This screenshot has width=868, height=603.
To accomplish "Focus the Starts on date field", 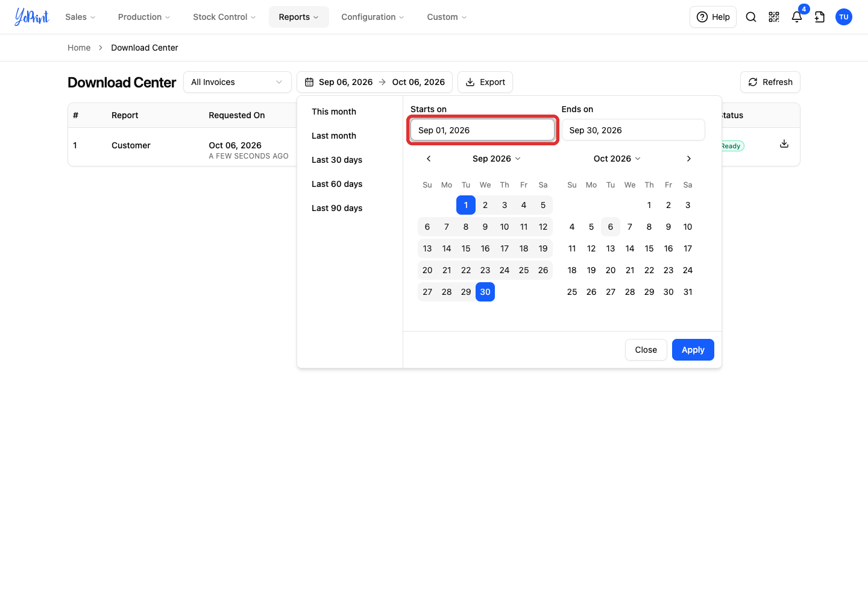I will (x=482, y=130).
